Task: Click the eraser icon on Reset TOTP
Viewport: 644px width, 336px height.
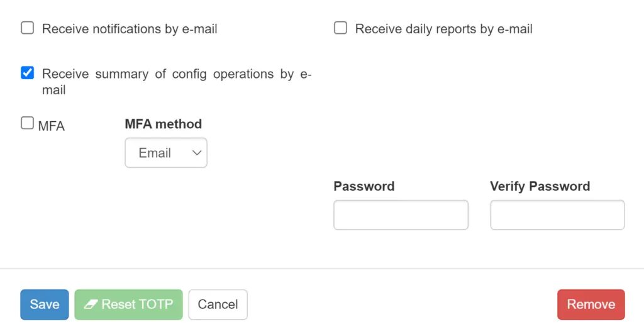Action: pos(91,305)
